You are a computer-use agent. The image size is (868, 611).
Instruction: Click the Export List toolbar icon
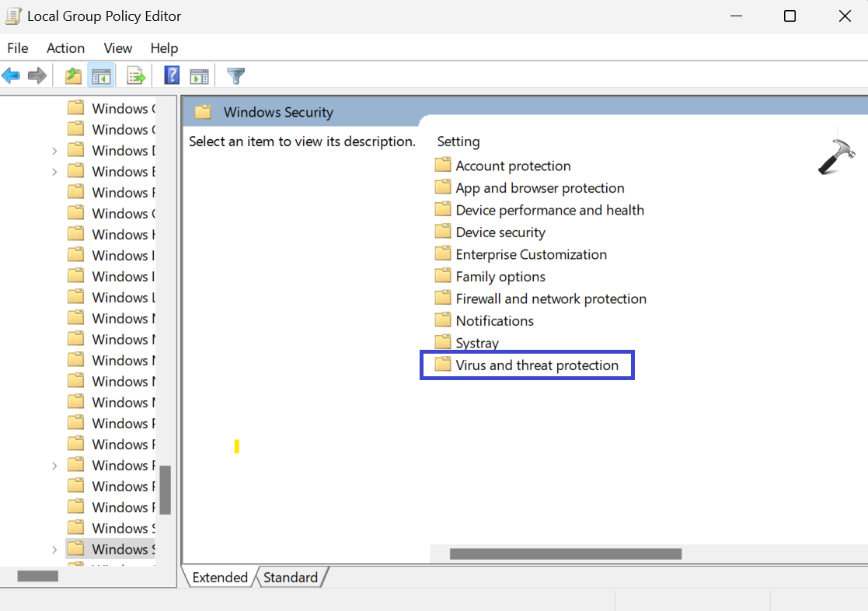tap(136, 75)
